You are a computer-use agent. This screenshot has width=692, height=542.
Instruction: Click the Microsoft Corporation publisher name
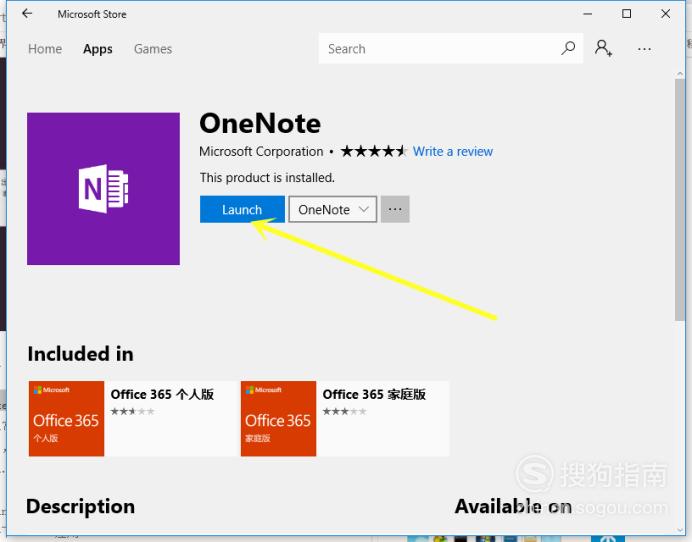[261, 151]
